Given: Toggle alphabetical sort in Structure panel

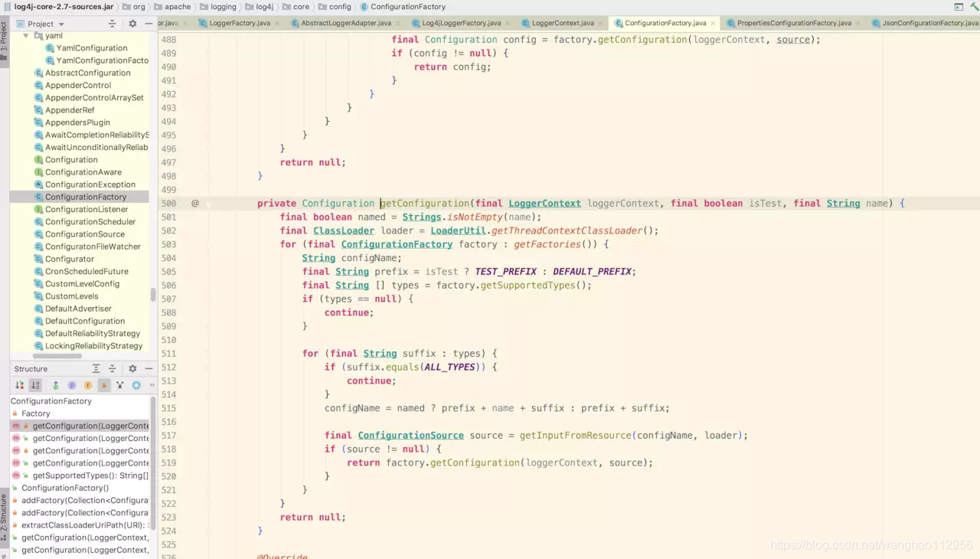Looking at the screenshot, I should [x=35, y=385].
